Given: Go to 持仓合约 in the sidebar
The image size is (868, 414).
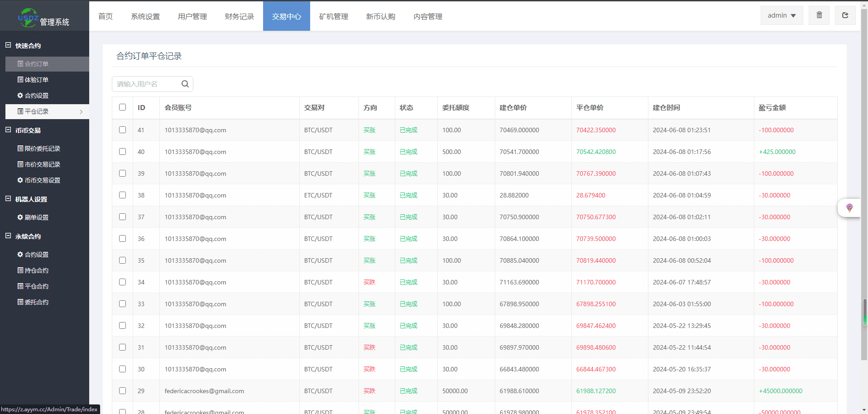Looking at the screenshot, I should click(33, 270).
